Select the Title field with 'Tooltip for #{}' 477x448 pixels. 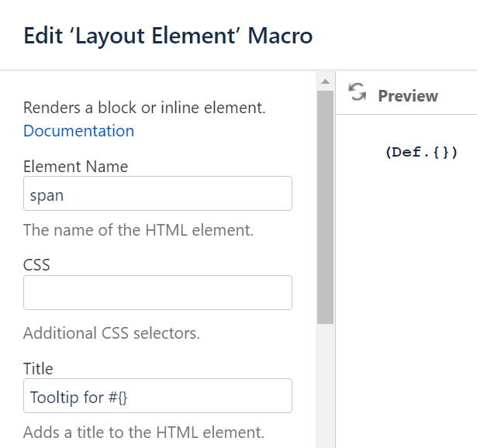tap(157, 396)
